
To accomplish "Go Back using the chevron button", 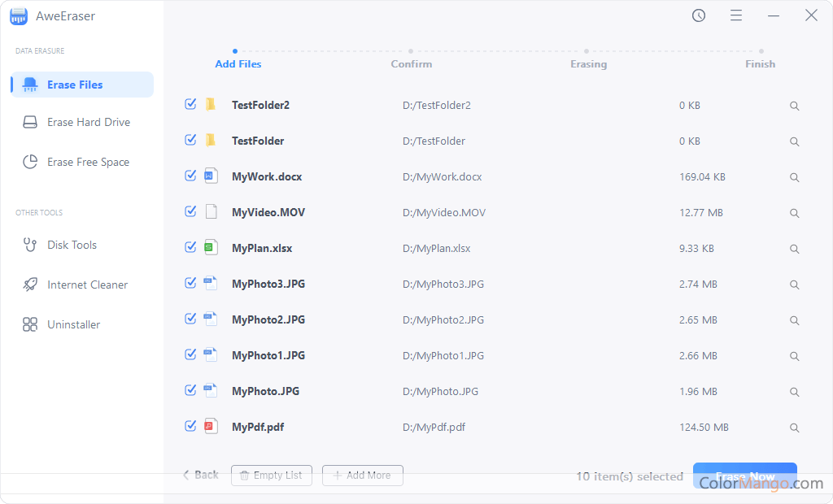I will tap(200, 475).
